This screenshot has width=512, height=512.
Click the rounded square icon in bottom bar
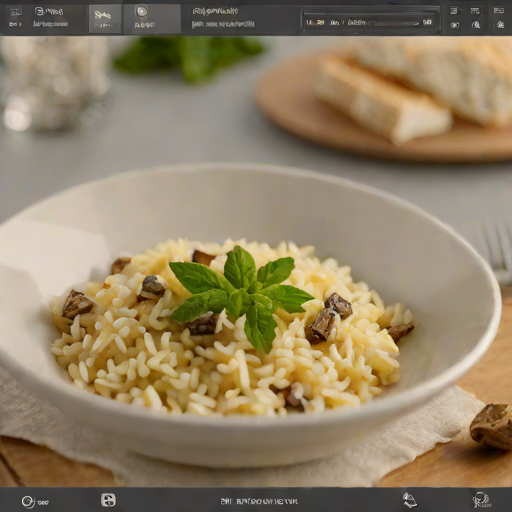click(108, 500)
